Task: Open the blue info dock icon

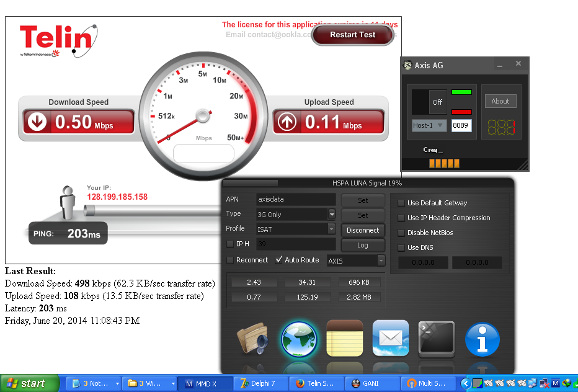Action: pyautogui.click(x=482, y=340)
